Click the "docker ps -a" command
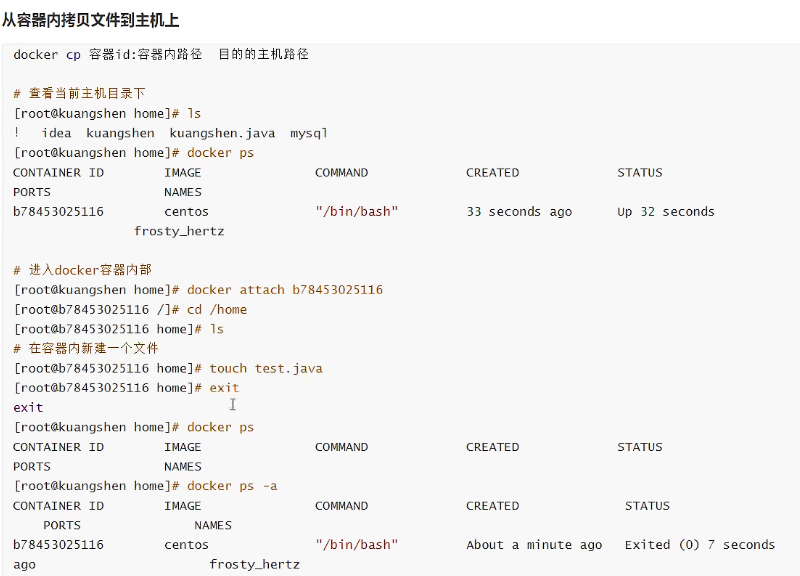800x576 pixels. coord(232,486)
